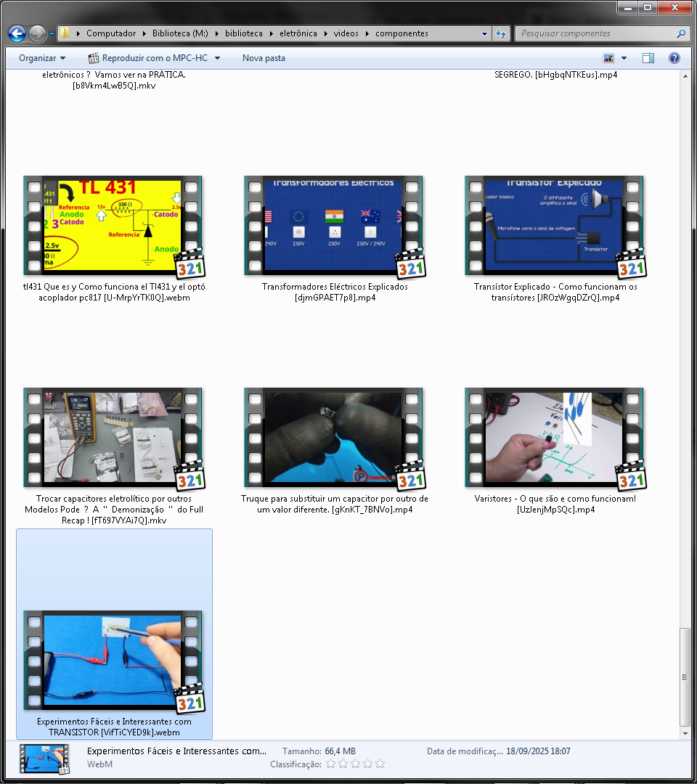Expand arrow after videos breadcrumb
The image size is (697, 784).
[x=367, y=33]
